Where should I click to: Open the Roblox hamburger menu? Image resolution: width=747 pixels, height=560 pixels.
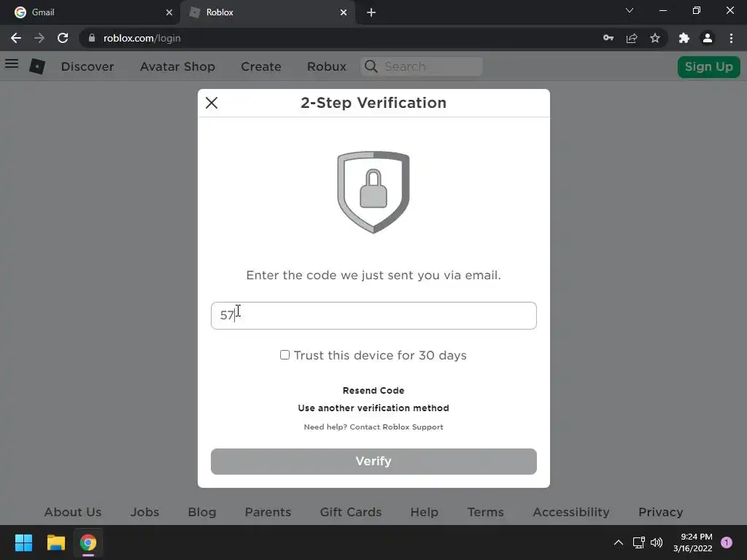tap(12, 64)
